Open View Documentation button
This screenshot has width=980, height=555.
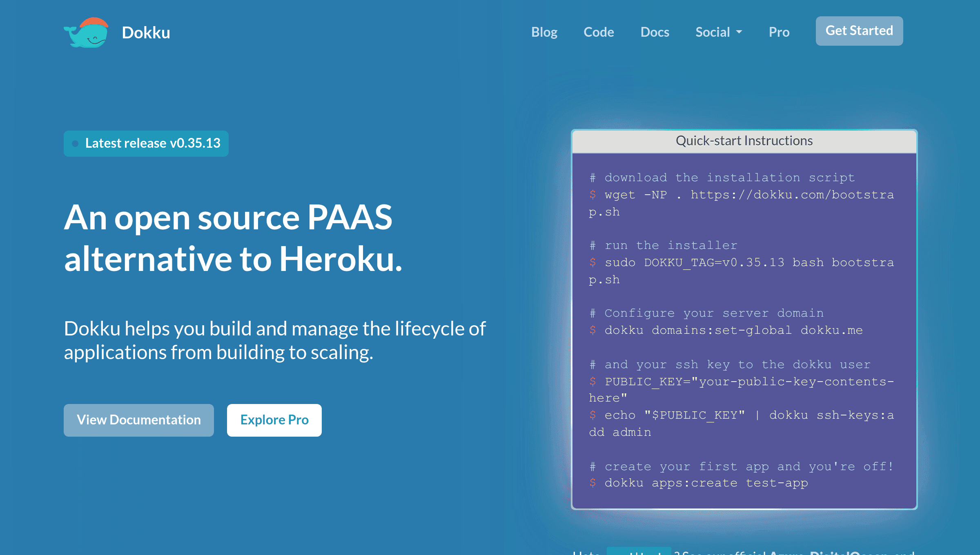tap(139, 420)
